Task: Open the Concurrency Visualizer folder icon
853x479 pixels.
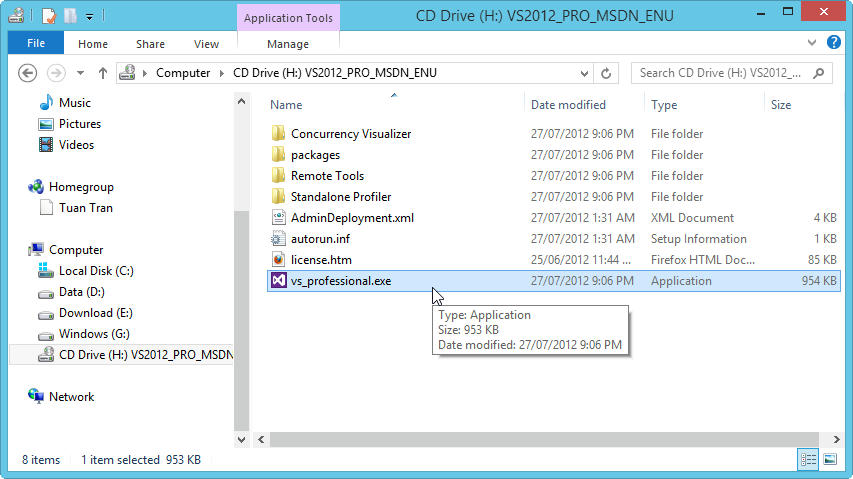Action: tap(279, 134)
